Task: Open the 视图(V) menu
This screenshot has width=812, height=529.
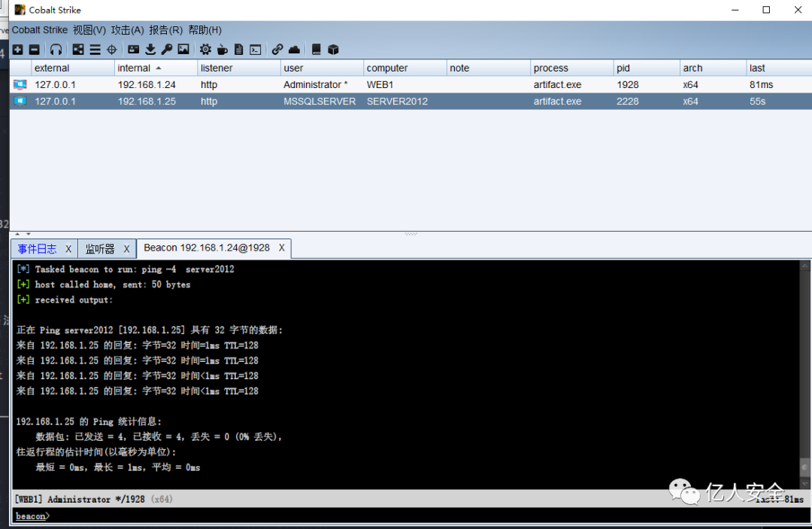Action: pyautogui.click(x=89, y=30)
